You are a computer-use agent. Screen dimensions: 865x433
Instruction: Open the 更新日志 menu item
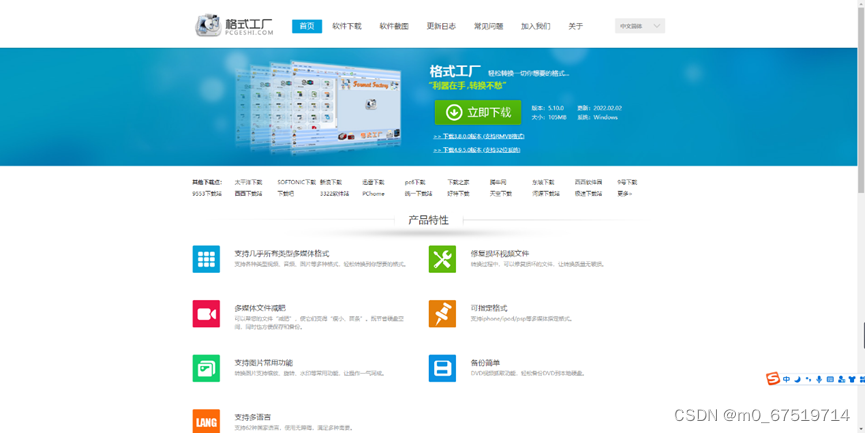click(441, 26)
